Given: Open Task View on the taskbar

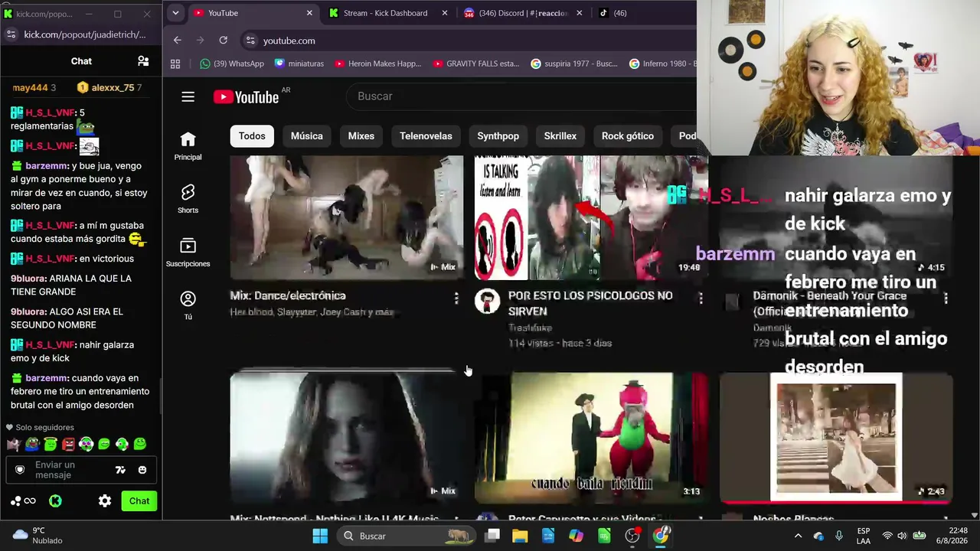Looking at the screenshot, I should pos(492,536).
